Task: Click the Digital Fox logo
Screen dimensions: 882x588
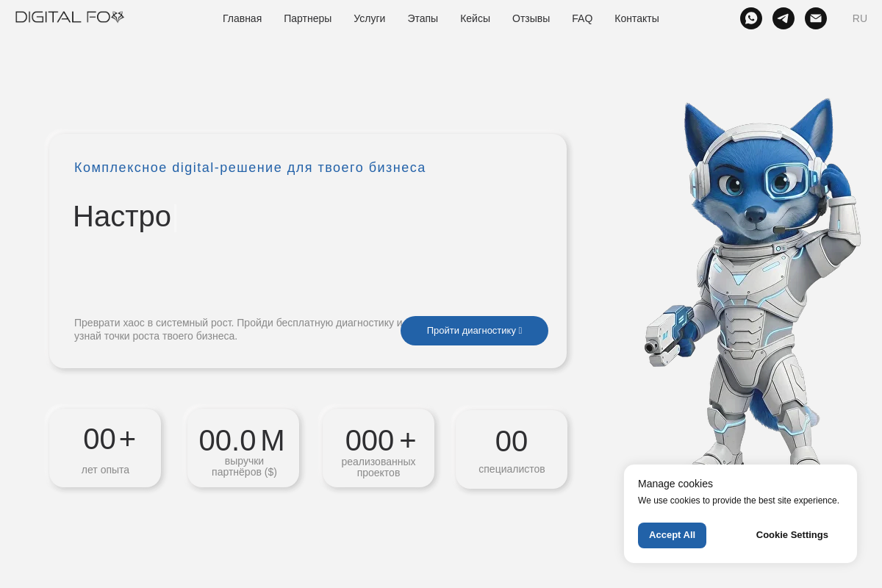Action: (70, 17)
